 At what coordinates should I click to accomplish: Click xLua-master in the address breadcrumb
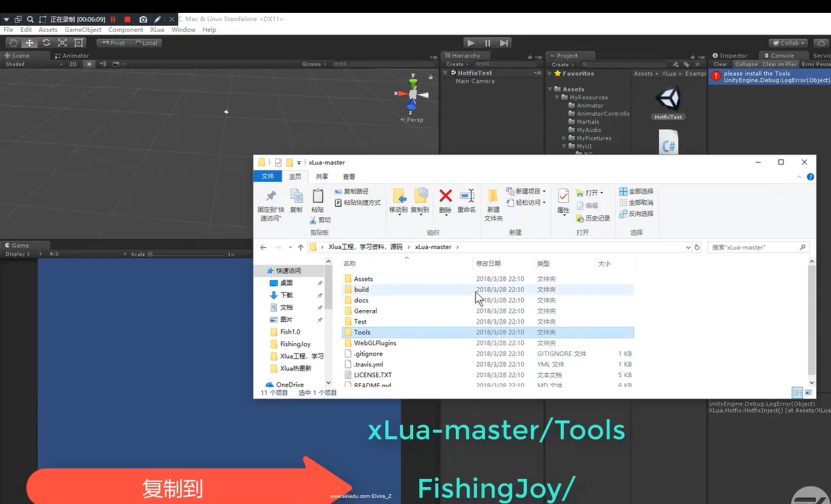[x=433, y=248]
